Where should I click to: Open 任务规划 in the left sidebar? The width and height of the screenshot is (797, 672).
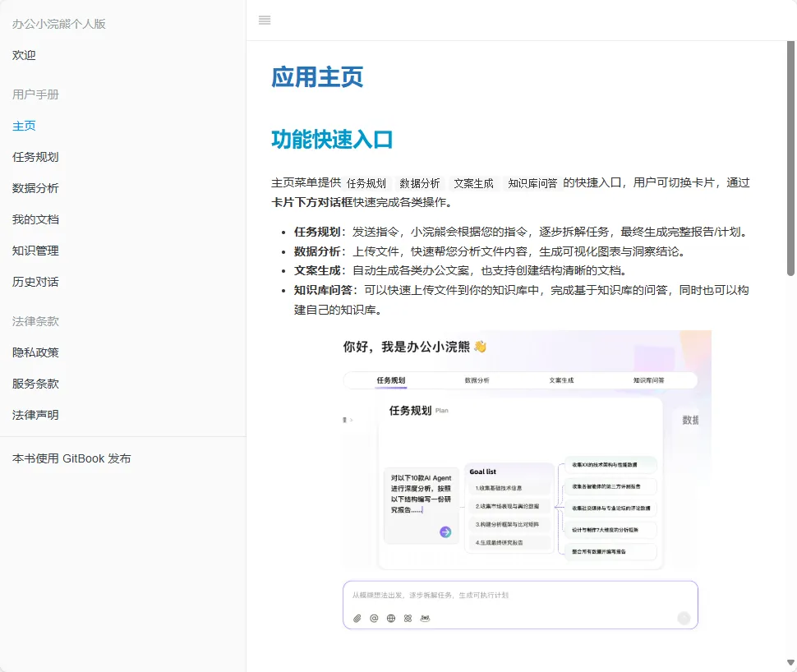tap(35, 157)
